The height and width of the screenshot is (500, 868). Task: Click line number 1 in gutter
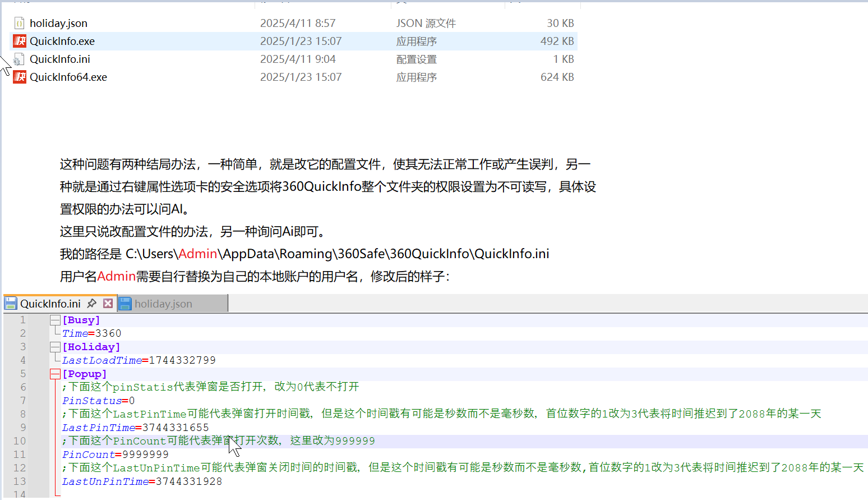tap(22, 320)
